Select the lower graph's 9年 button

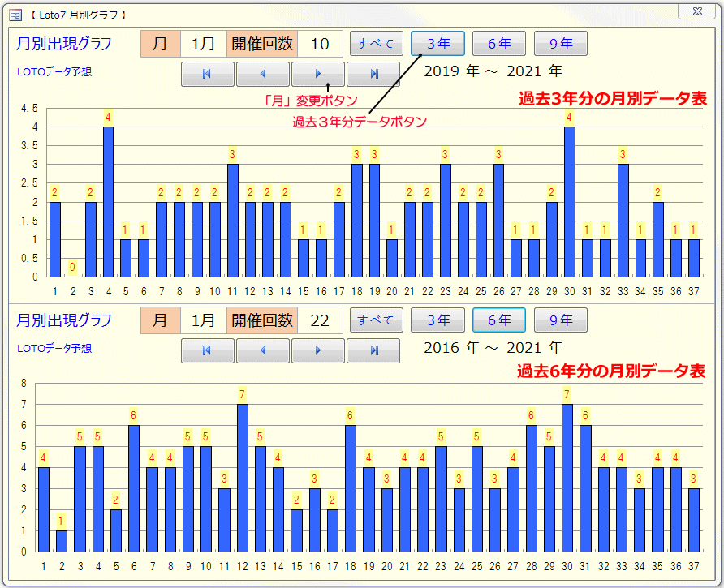point(561,320)
